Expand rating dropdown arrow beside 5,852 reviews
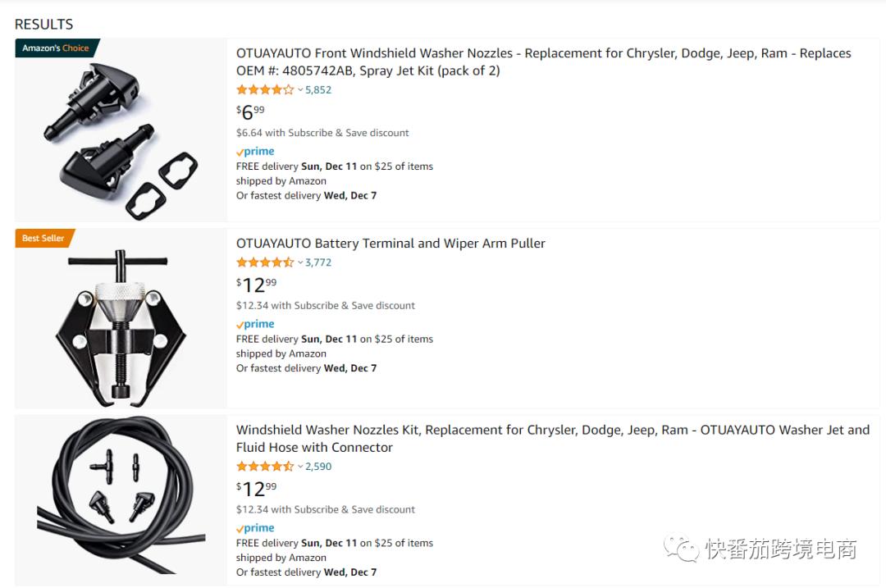 tap(300, 90)
